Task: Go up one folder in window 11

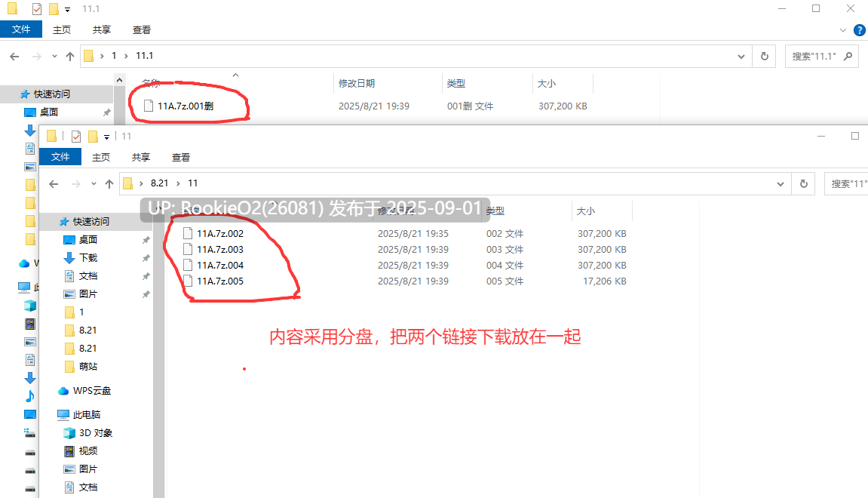Action: coord(109,184)
